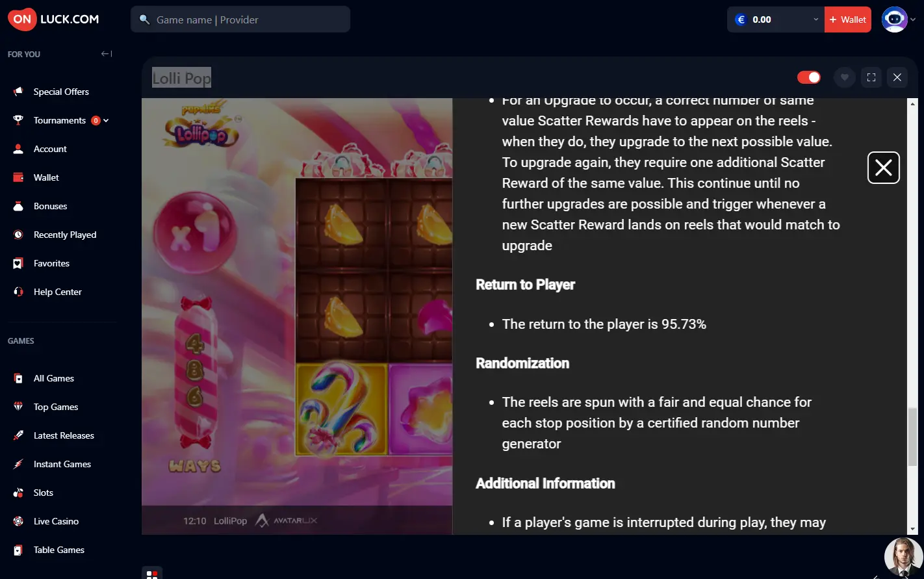Click the scrollbar down arrow

point(912,529)
